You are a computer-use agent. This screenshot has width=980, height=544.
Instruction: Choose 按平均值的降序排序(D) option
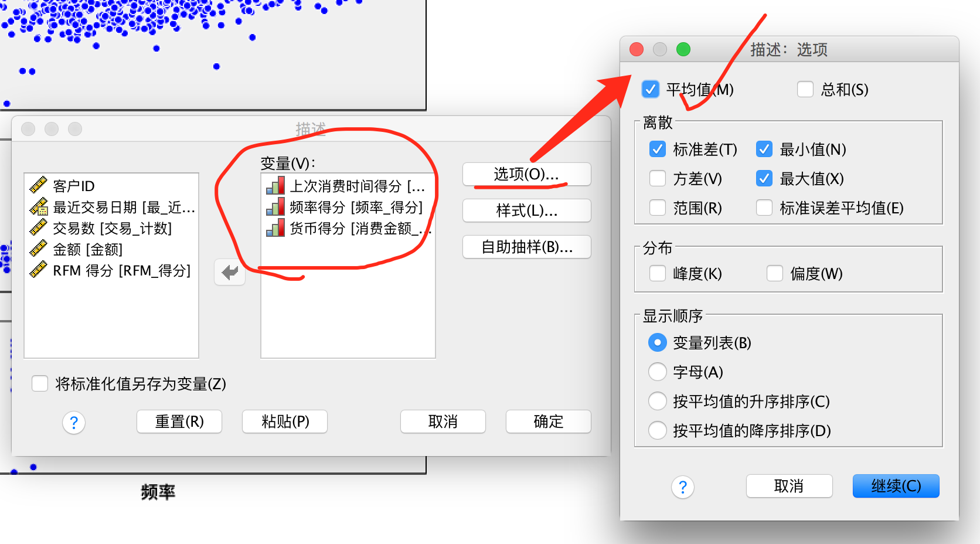(x=658, y=430)
